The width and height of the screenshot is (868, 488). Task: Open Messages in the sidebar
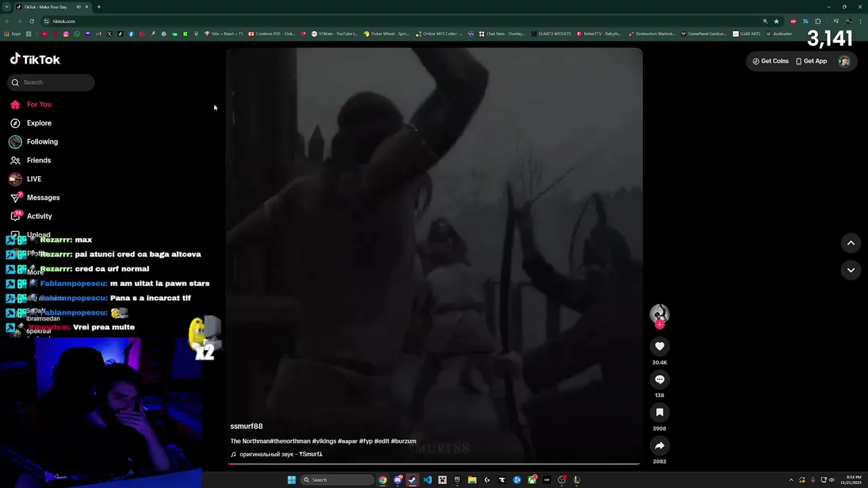pos(35,198)
